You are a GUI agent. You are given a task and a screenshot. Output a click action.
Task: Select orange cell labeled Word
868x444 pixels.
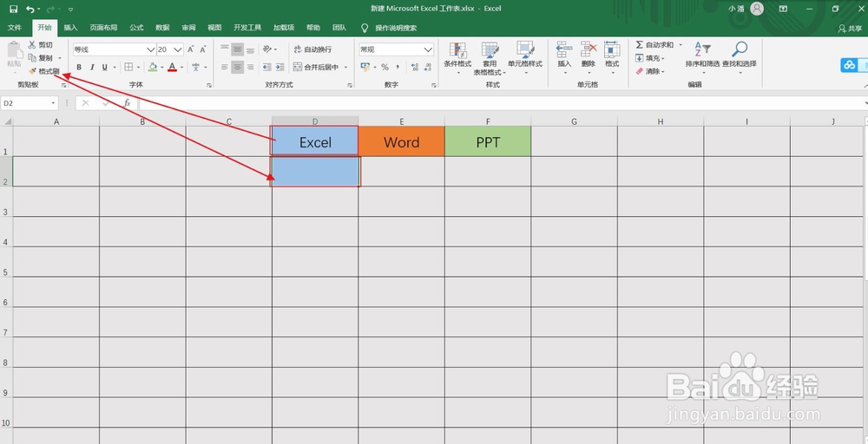coord(401,141)
